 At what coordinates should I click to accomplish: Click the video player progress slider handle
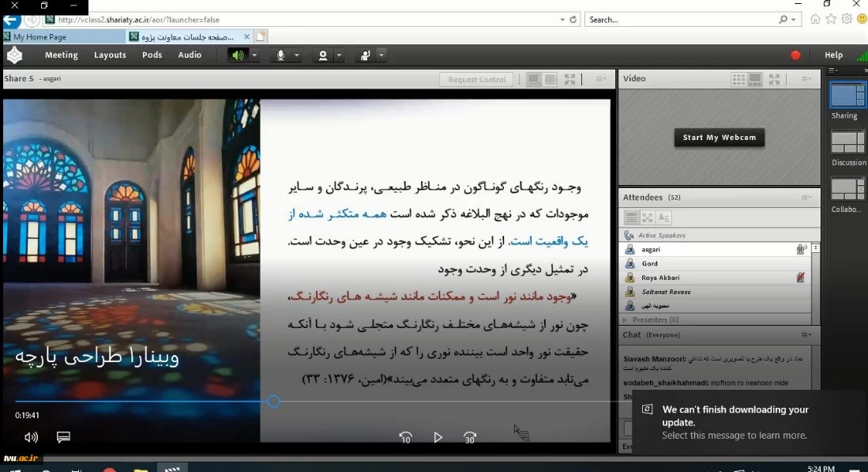pyautogui.click(x=273, y=402)
